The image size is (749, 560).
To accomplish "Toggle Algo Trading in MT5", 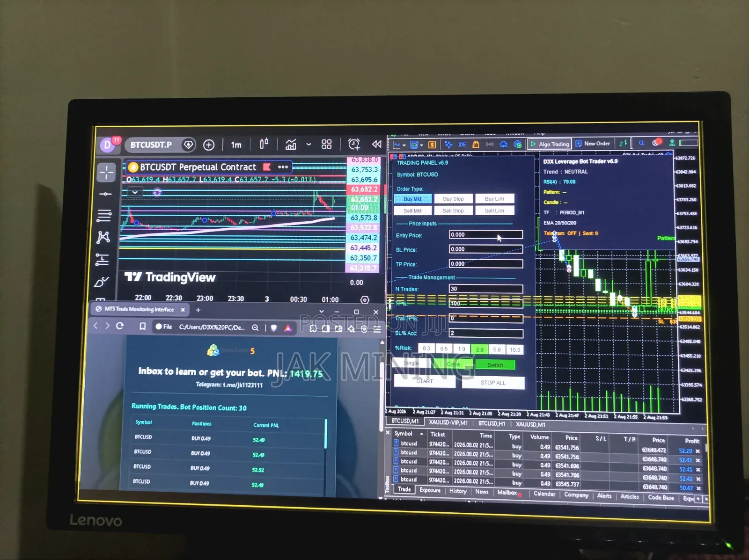I will pos(549,144).
